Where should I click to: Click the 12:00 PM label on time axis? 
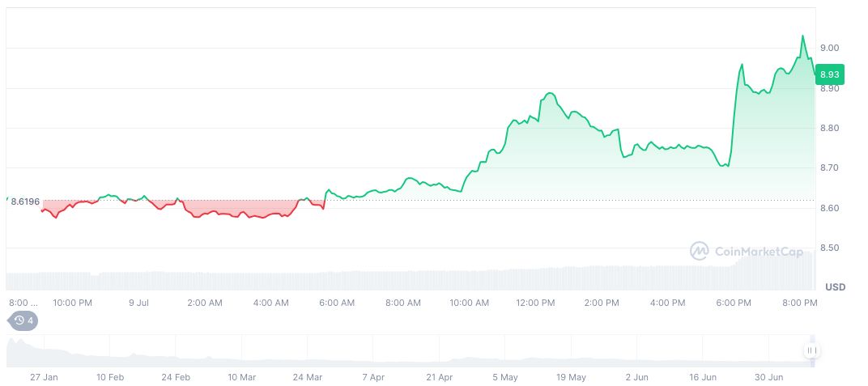tap(535, 303)
